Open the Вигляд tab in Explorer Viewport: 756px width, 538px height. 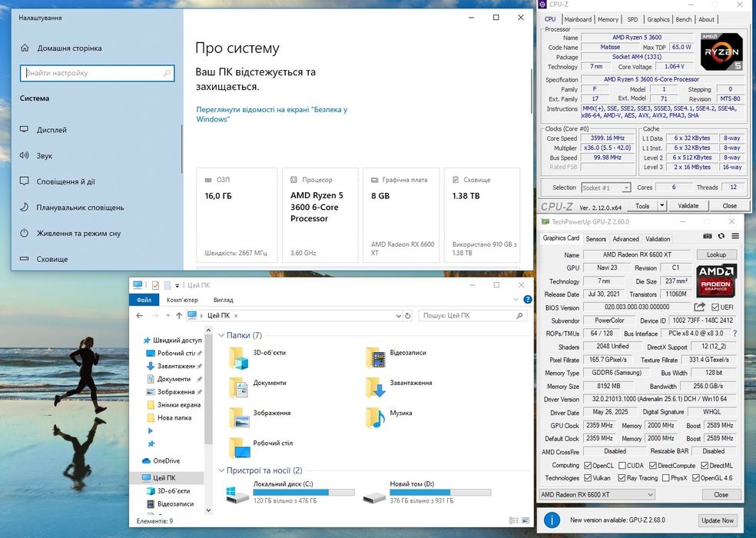coord(223,300)
